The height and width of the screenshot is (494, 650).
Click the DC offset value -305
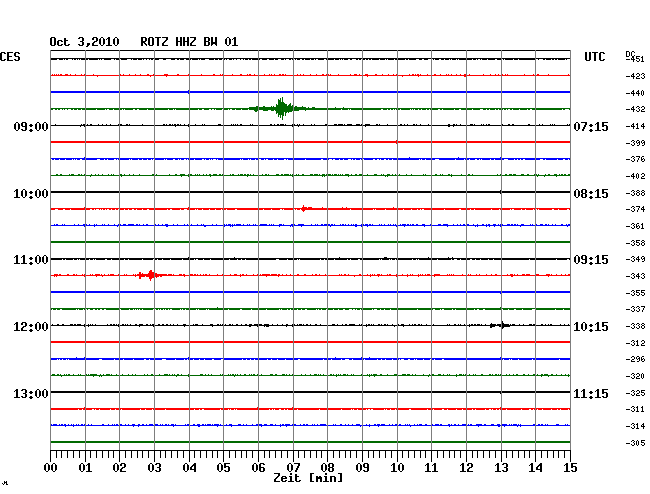[635, 443]
